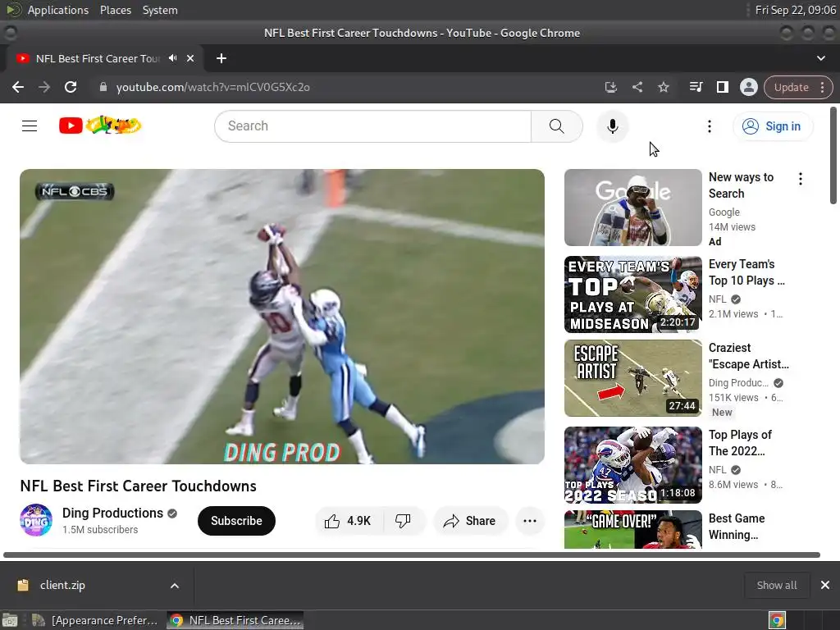Open the media controls icon in Chrome toolbar
Screen dimensions: 840x630
(x=696, y=87)
